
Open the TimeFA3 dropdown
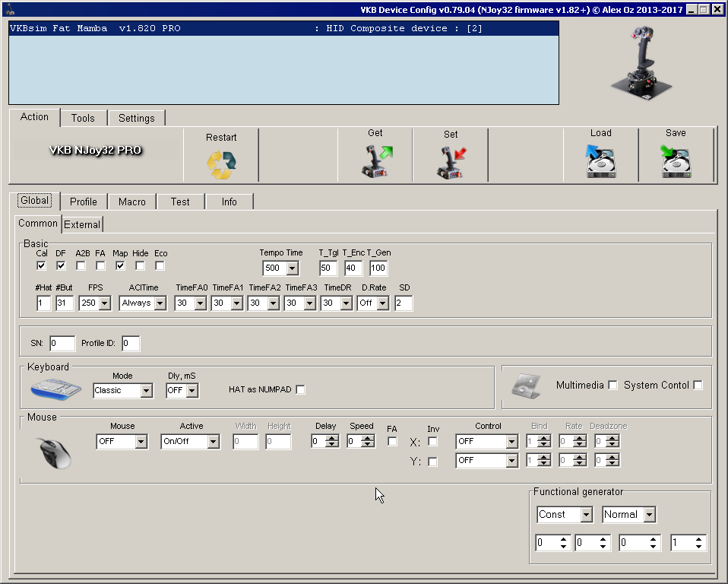310,303
